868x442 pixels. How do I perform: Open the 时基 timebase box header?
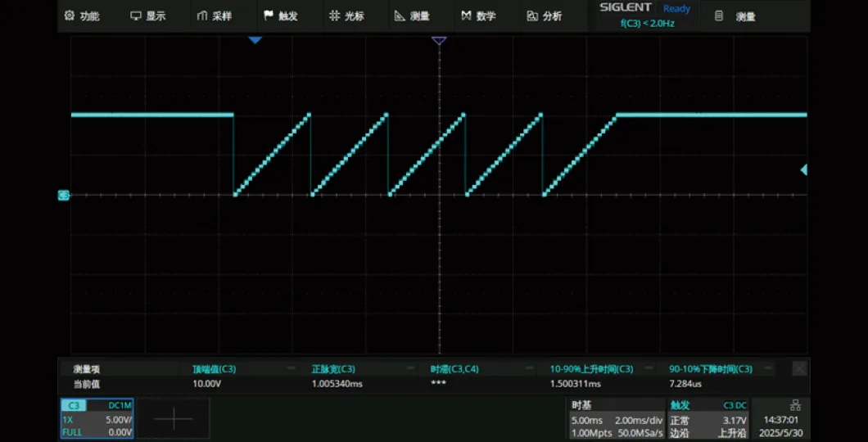click(581, 405)
